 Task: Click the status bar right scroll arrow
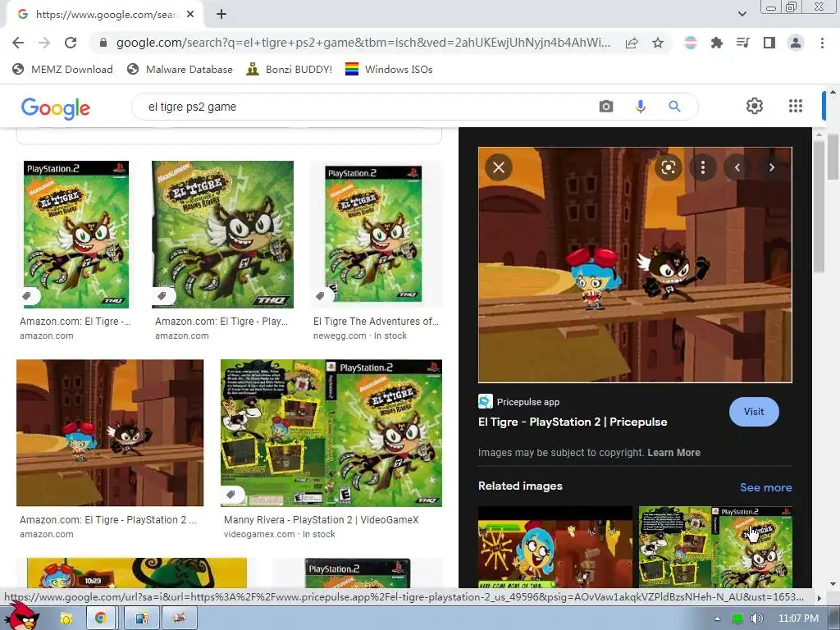(x=818, y=597)
